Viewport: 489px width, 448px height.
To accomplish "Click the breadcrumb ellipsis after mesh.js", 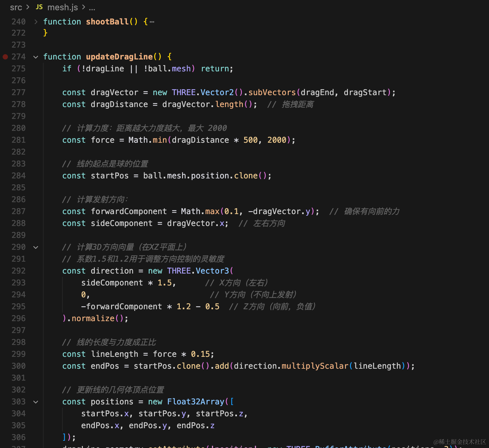I will coord(92,8).
